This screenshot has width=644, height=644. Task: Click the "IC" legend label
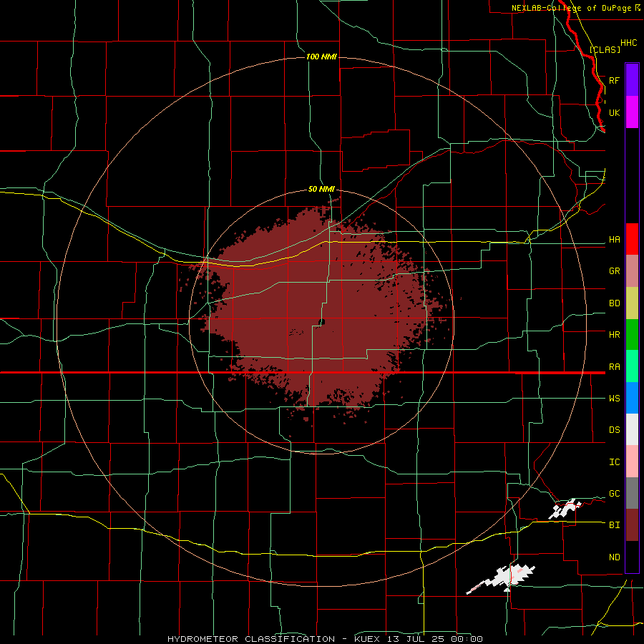tap(614, 462)
